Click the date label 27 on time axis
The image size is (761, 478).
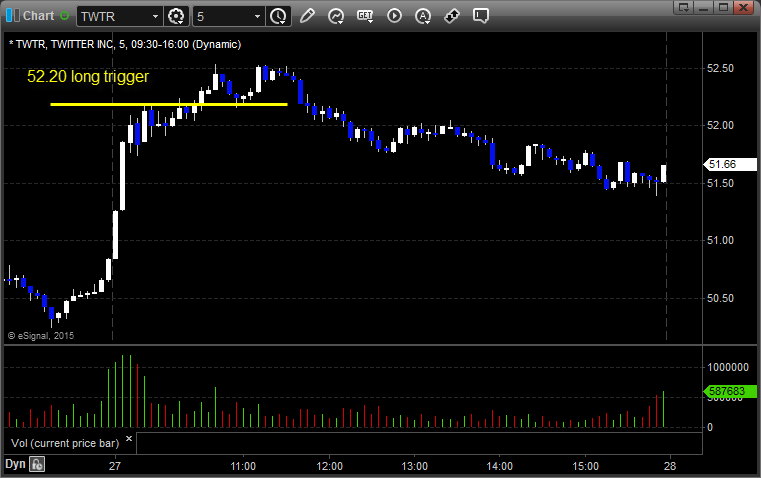[x=115, y=466]
